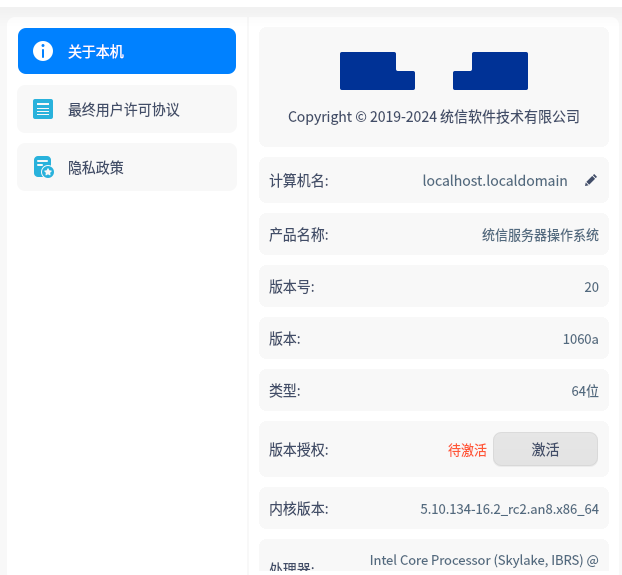
Task: Open the 最终用户许可协议 page
Action: click(127, 109)
